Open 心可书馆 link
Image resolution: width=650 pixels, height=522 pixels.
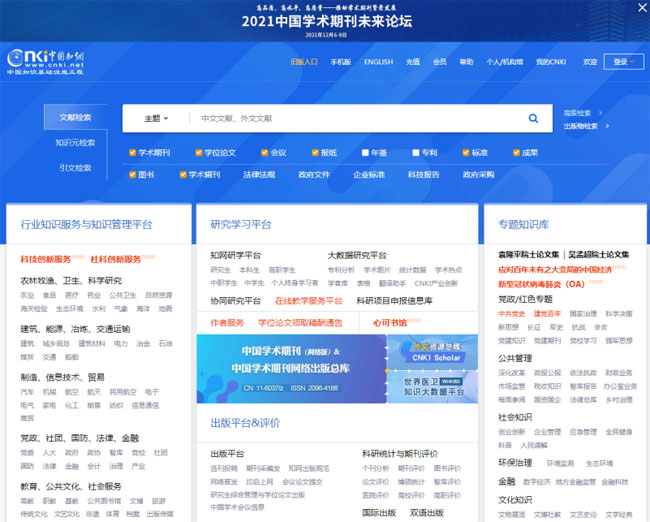pos(390,323)
